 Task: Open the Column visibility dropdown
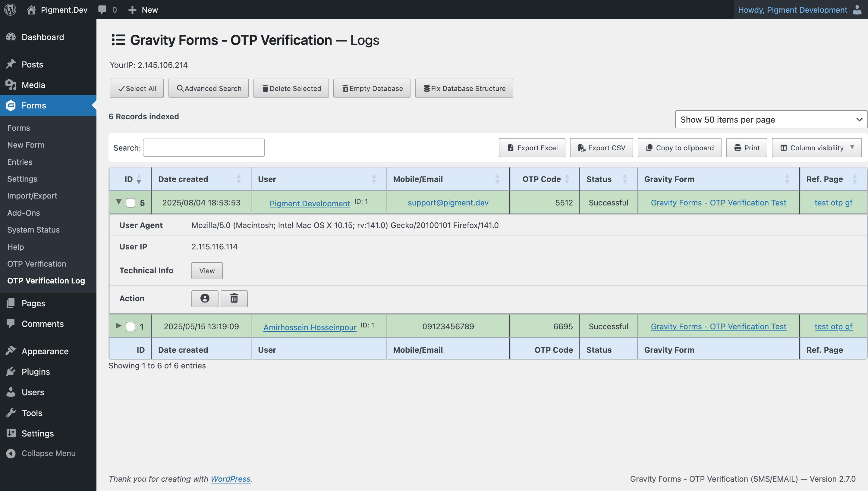[x=816, y=147]
